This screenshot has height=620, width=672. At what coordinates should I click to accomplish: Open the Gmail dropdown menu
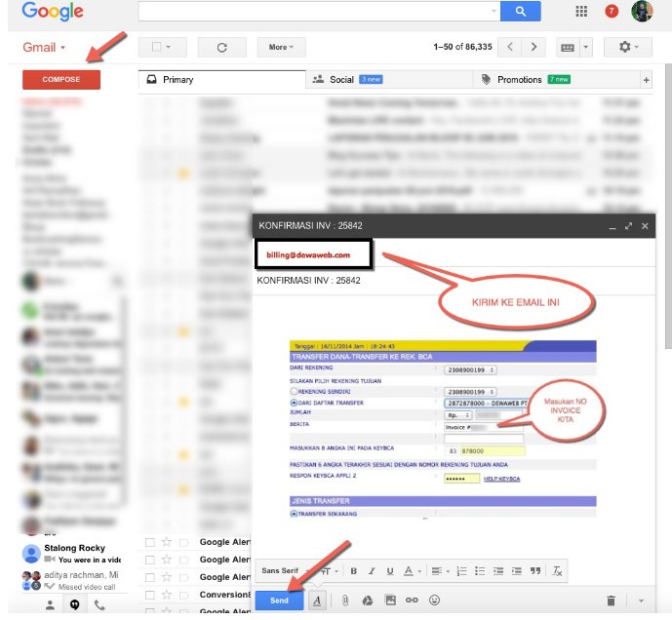pos(44,47)
